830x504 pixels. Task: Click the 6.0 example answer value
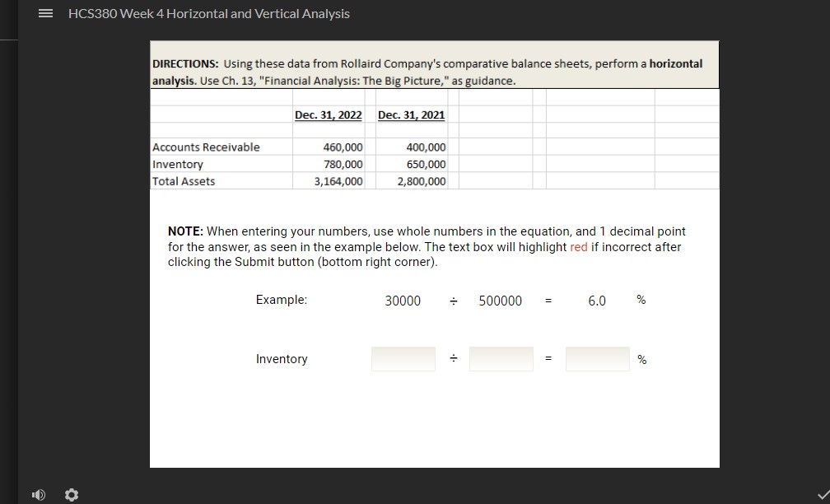(x=596, y=300)
